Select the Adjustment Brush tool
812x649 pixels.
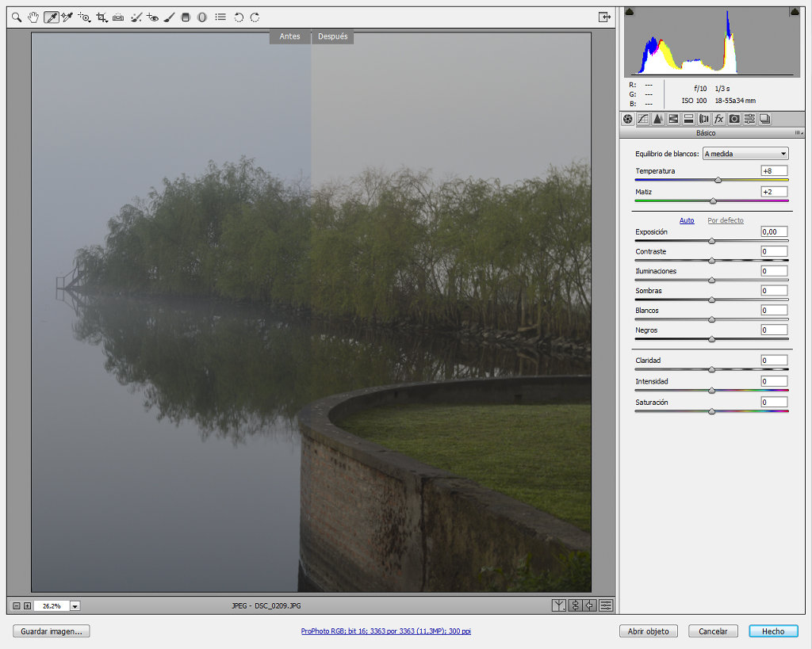pyautogui.click(x=169, y=17)
